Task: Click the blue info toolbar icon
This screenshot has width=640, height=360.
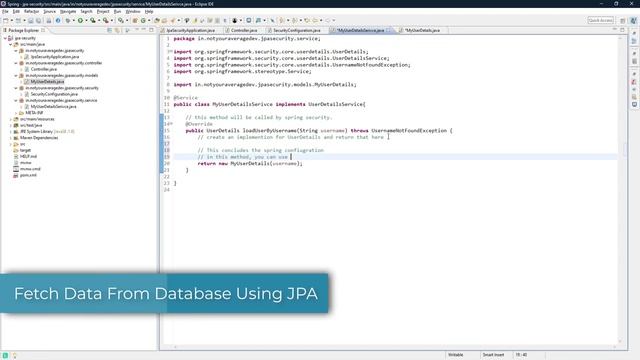Action: [58, 20]
